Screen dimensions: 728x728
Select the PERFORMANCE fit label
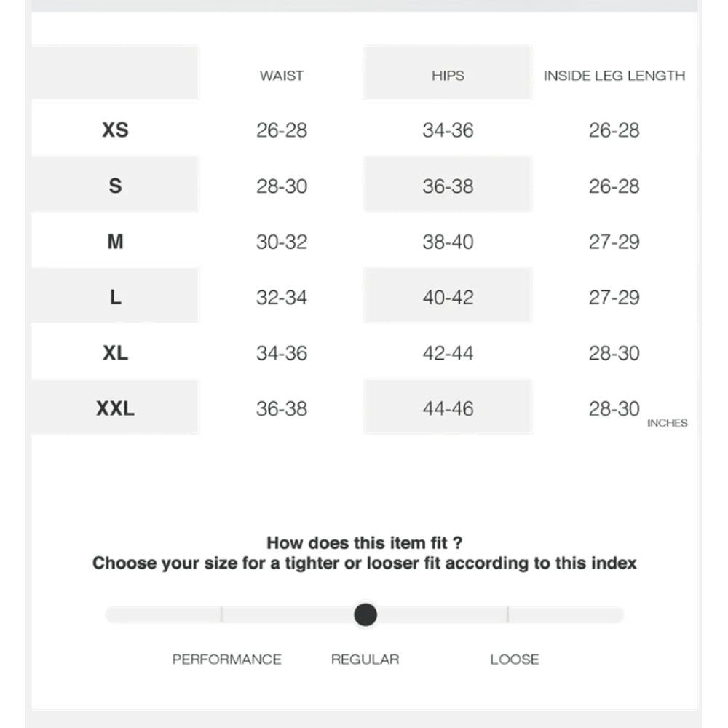click(x=226, y=660)
